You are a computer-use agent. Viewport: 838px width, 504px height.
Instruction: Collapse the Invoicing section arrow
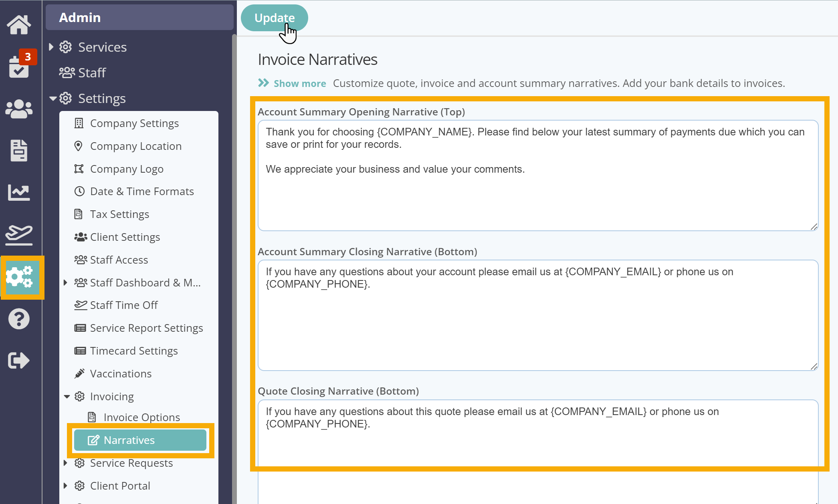click(67, 397)
